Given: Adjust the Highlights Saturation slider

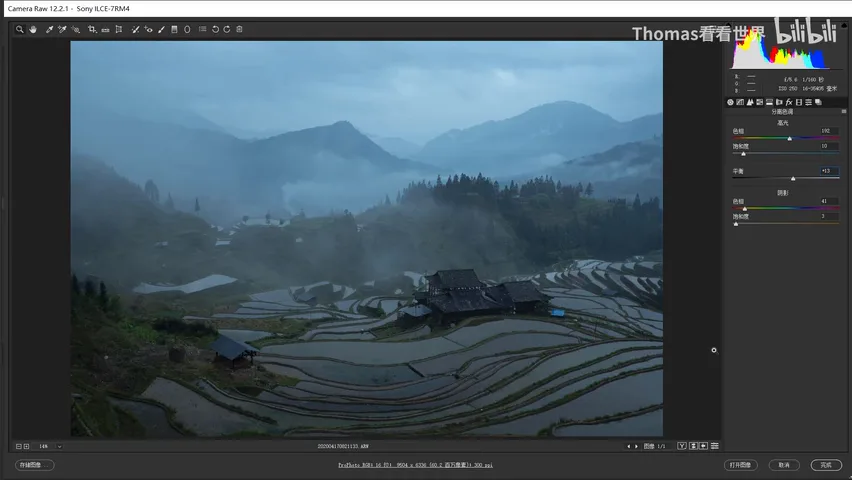Looking at the screenshot, I should pos(743,154).
